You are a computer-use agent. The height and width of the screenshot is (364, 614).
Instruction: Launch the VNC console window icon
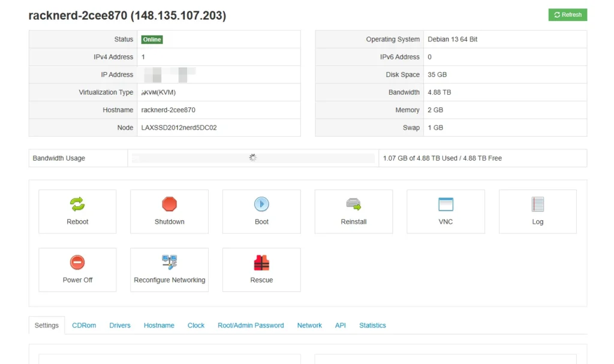pyautogui.click(x=446, y=204)
